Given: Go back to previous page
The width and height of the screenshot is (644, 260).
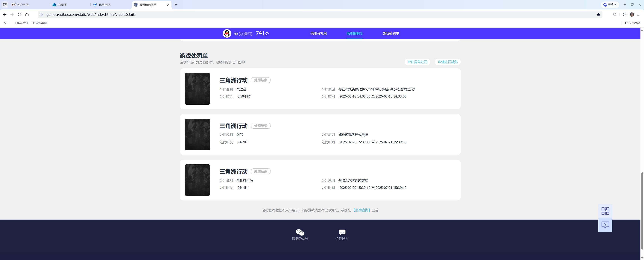Looking at the screenshot, I should coord(5,14).
